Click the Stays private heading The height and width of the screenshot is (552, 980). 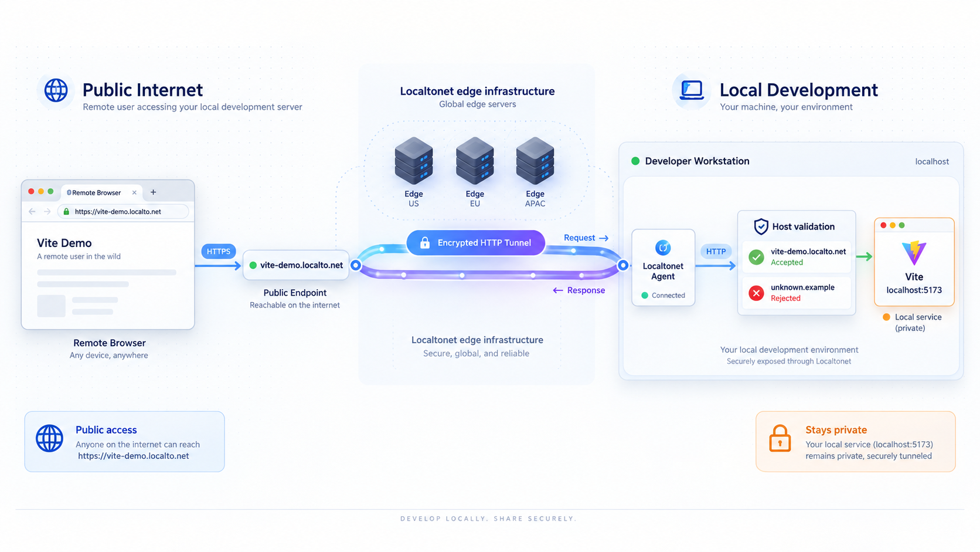(x=836, y=430)
